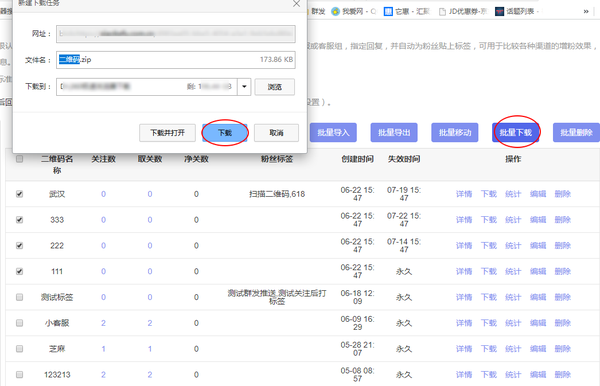The height and width of the screenshot is (386, 600).
Task: Click 下载 link in the 123213 row
Action: click(x=489, y=375)
